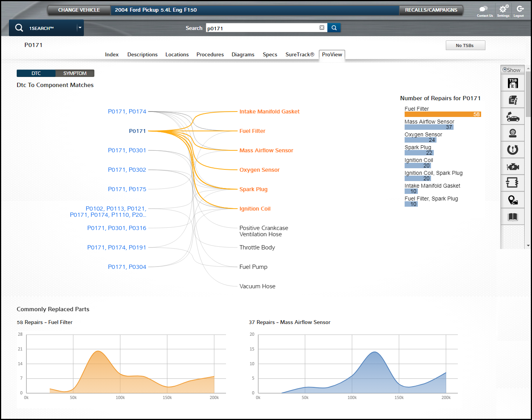Image resolution: width=532 pixels, height=420 pixels.
Task: Expand the 1SEARCH dropdown arrow
Action: 80,28
